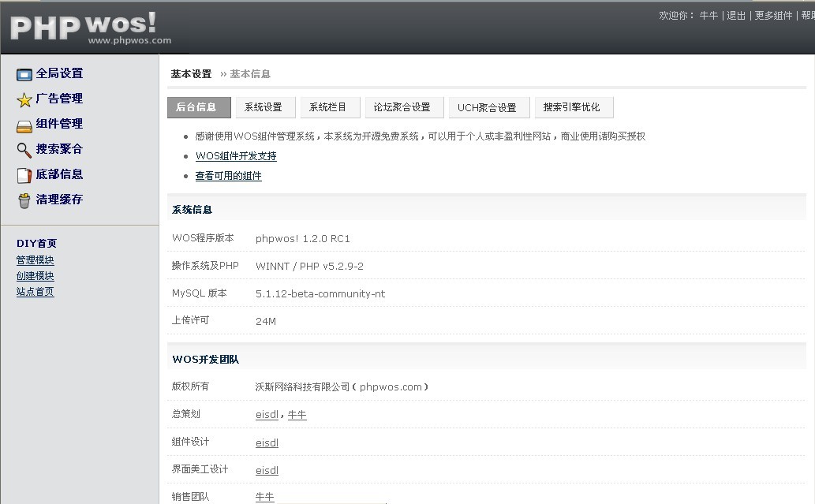Click eisdl link in 组件设计 row

pyautogui.click(x=267, y=442)
